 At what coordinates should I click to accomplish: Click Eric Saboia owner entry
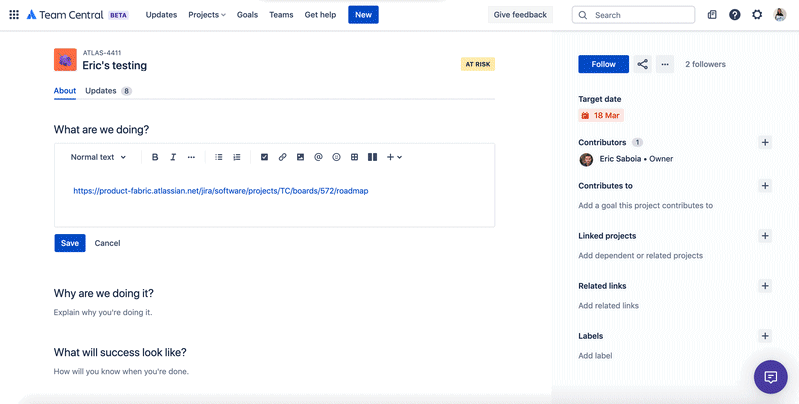click(x=626, y=159)
